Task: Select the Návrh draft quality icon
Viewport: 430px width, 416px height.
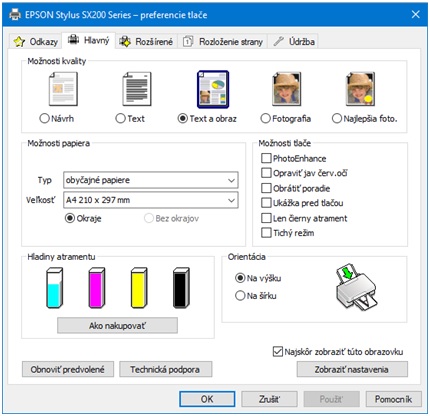Action: coord(63,89)
